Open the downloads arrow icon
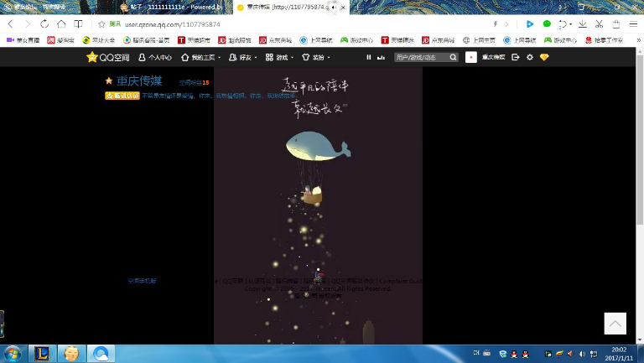Image resolution: width=644 pixels, height=363 pixels. tap(583, 24)
